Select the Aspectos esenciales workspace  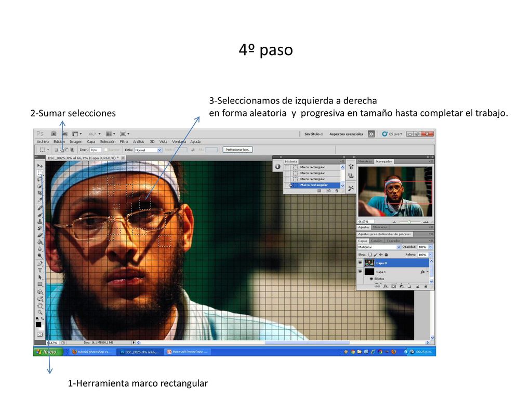346,134
